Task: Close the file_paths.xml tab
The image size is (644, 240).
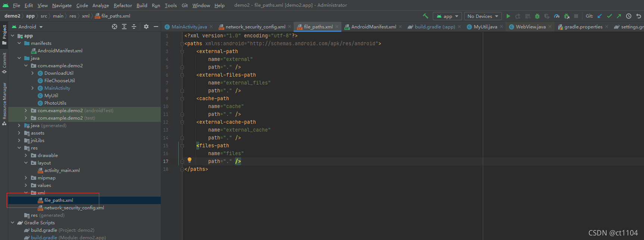Action: [x=337, y=27]
